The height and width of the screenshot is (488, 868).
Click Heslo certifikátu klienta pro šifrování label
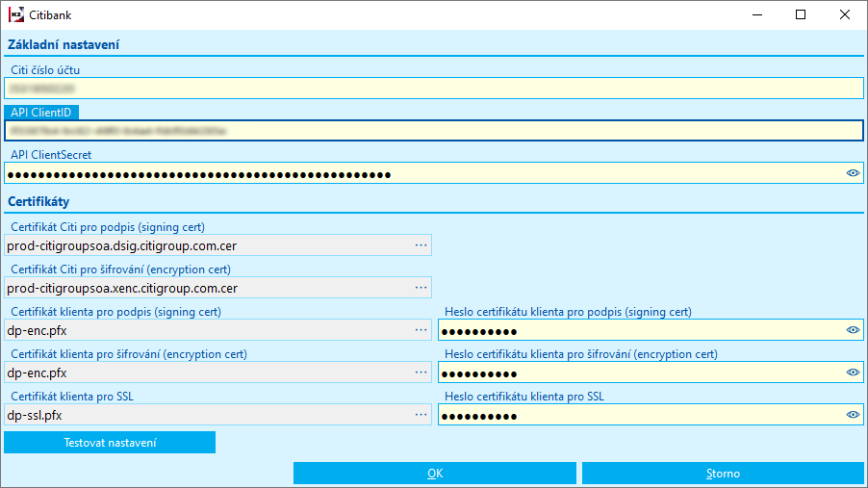point(580,354)
